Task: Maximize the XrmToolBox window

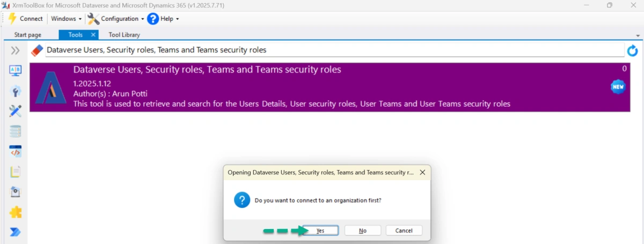Action: [x=610, y=5]
